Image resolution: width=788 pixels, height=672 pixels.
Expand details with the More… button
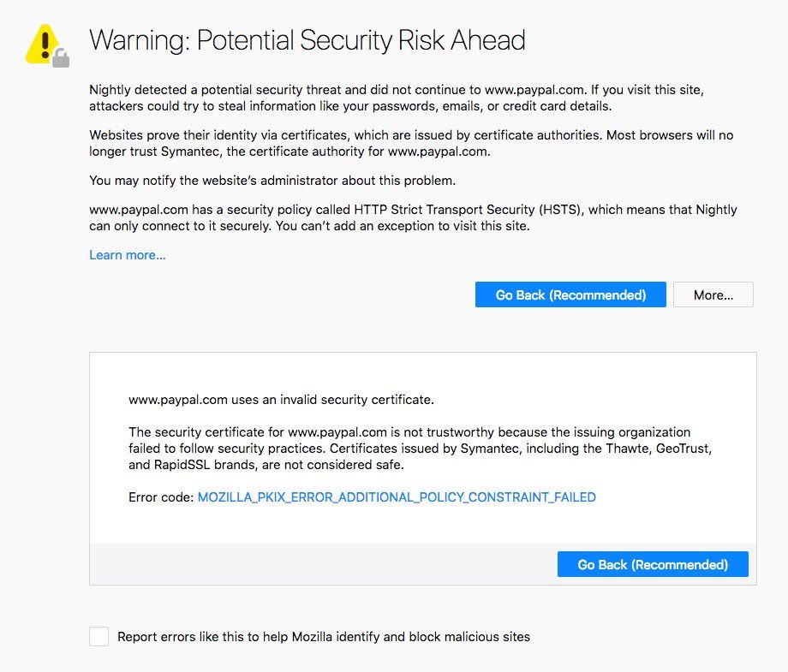pyautogui.click(x=713, y=295)
